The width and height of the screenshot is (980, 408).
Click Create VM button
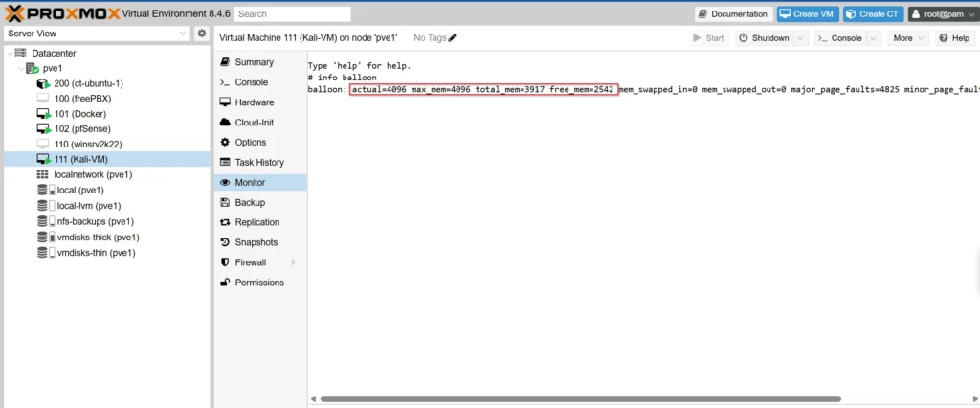808,13
